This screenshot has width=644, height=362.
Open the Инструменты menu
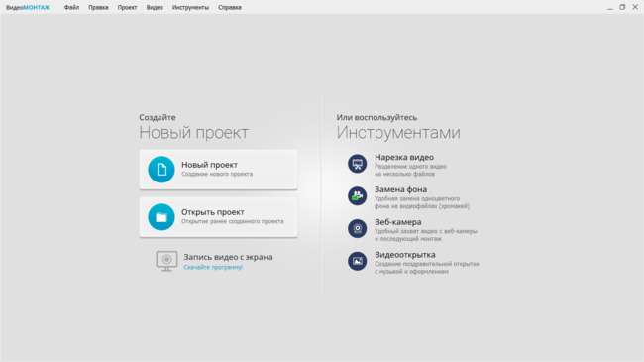click(190, 7)
